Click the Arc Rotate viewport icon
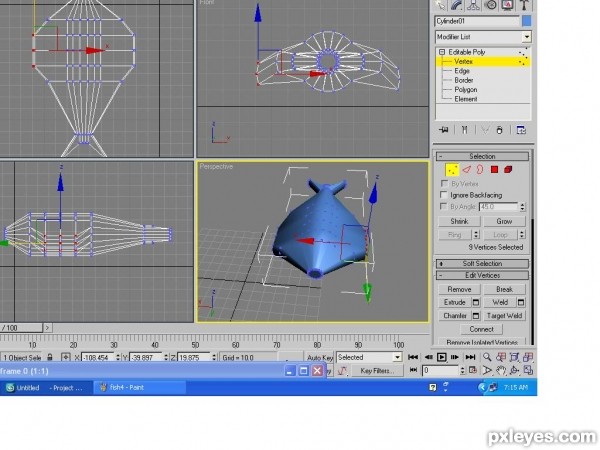 click(x=514, y=370)
